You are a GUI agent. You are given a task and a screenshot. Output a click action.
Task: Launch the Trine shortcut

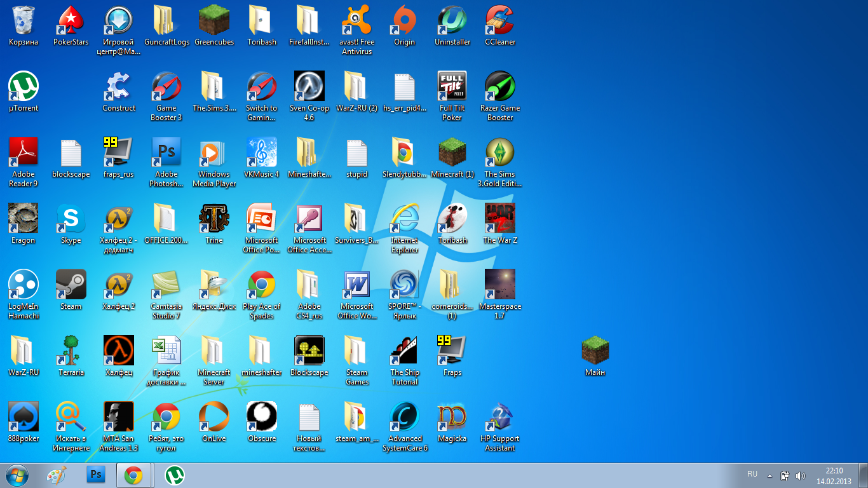pyautogui.click(x=214, y=219)
